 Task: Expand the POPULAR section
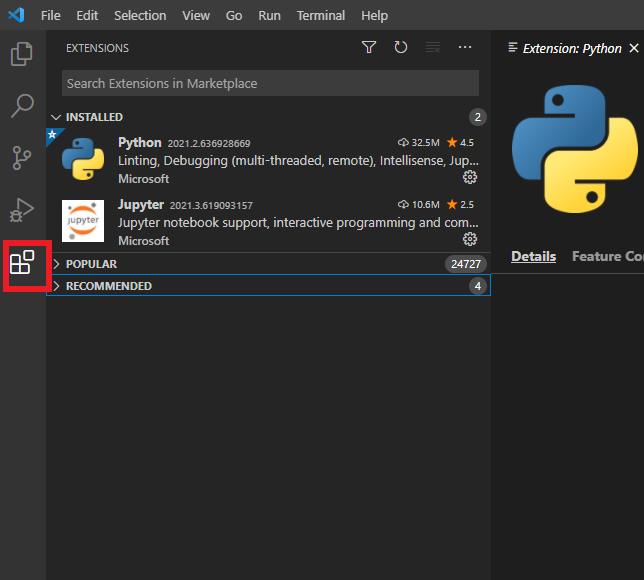pyautogui.click(x=56, y=264)
